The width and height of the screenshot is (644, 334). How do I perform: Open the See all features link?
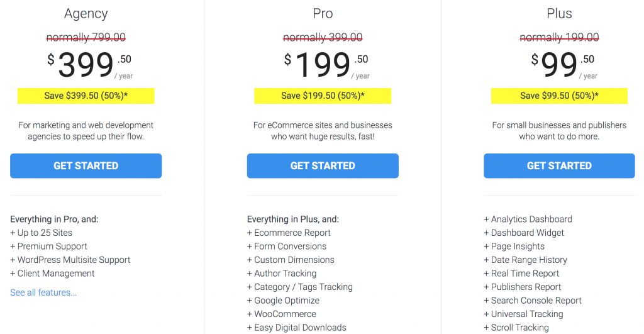(43, 292)
